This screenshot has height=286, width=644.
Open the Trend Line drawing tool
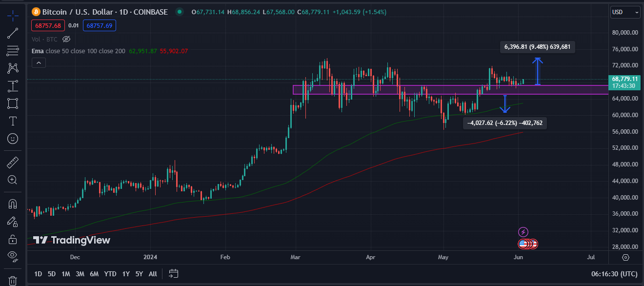pos(13,33)
